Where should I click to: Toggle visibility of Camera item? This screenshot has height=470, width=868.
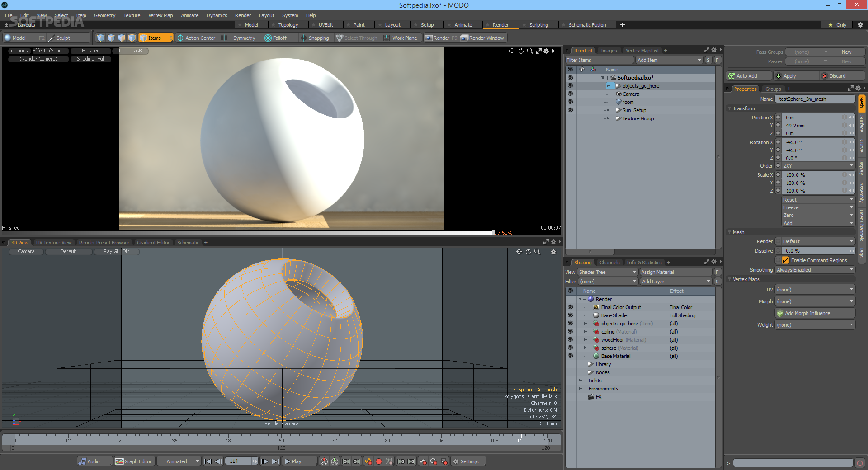[570, 94]
